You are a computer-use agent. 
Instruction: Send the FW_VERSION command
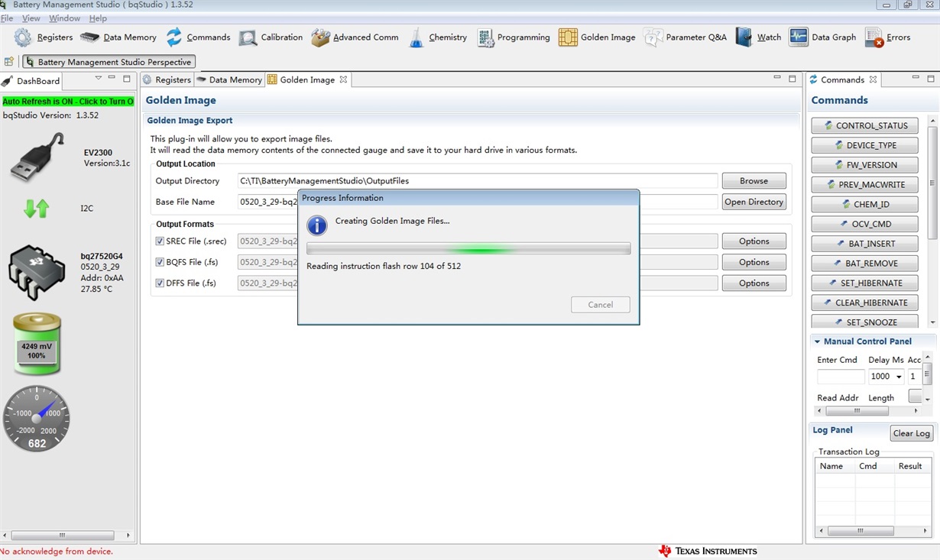tap(865, 165)
